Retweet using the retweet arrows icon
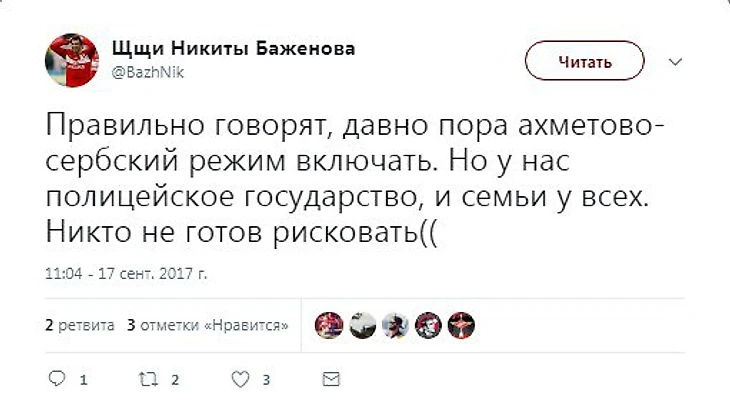Viewport: 730px width, 409px height. point(149,380)
